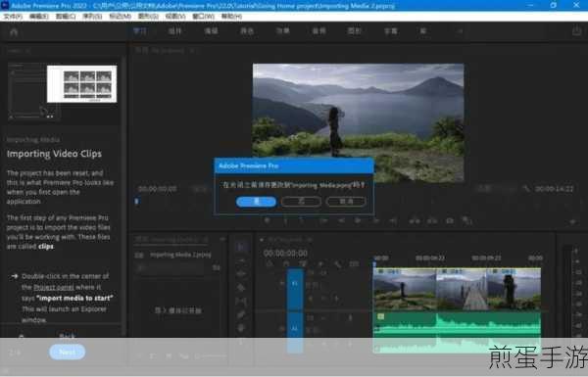Open the 编辑(E) menu

coord(39,17)
